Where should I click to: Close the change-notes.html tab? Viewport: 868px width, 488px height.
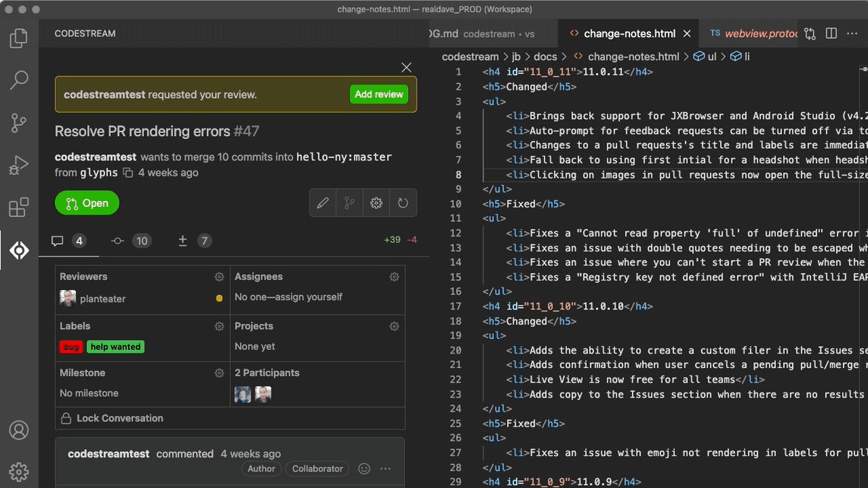(x=687, y=33)
